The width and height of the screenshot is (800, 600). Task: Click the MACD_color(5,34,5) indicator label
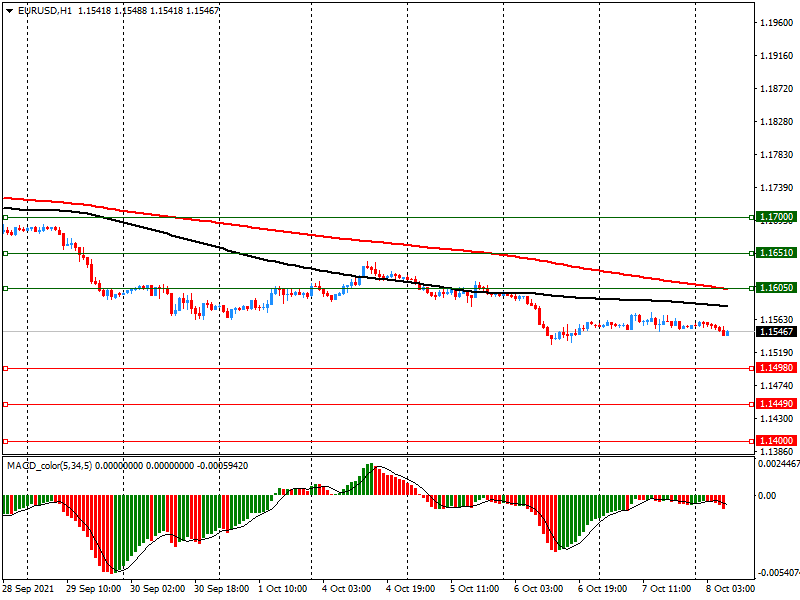(x=49, y=466)
